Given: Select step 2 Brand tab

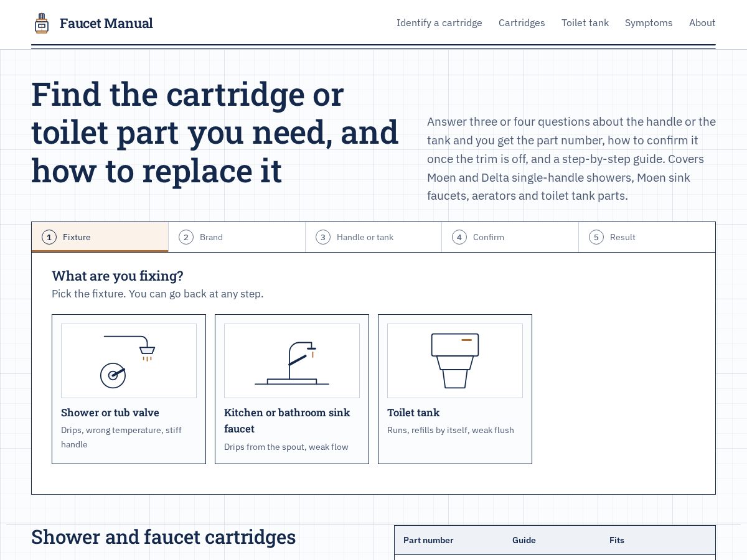Looking at the screenshot, I should click(x=237, y=237).
